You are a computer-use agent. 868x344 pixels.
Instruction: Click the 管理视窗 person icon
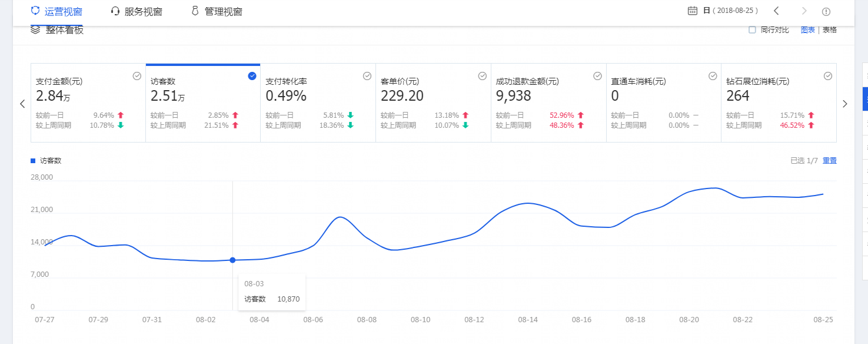pos(195,11)
